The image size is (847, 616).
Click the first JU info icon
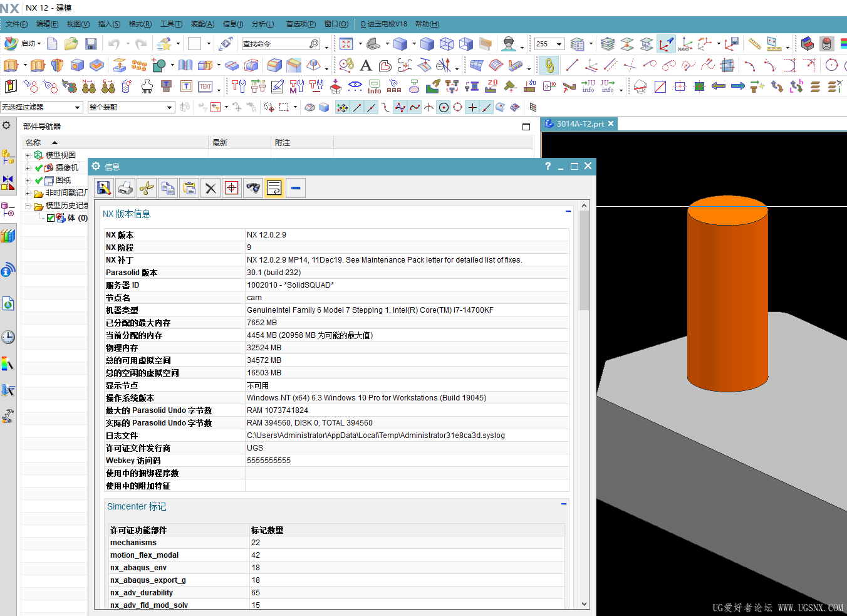pos(588,86)
